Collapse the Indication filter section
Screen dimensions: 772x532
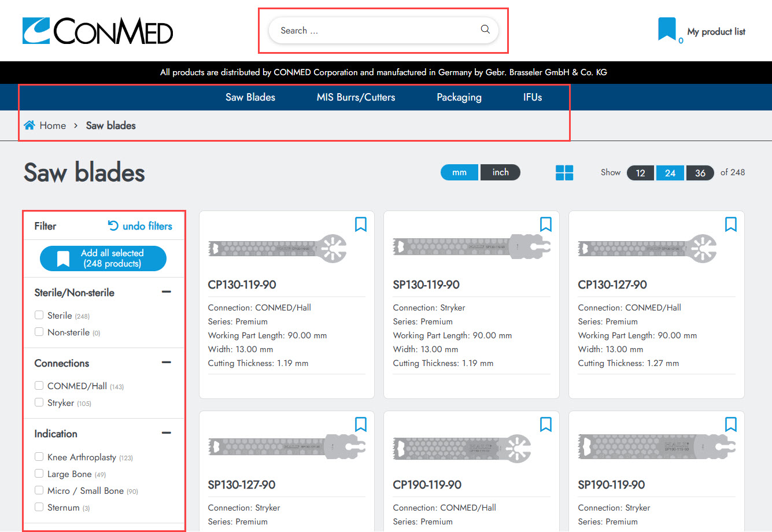point(167,433)
